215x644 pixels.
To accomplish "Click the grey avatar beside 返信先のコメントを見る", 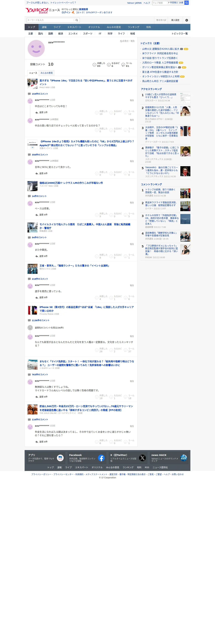I will click(x=30, y=328).
